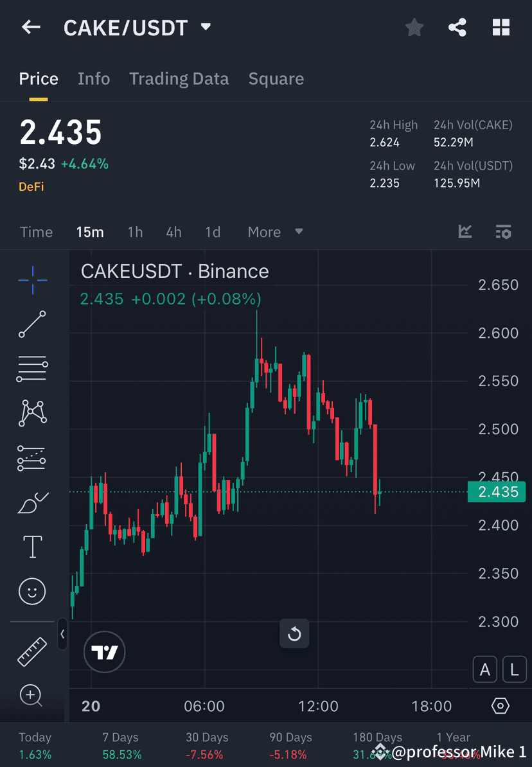Collapse the drawing tools sidebar

point(62,635)
